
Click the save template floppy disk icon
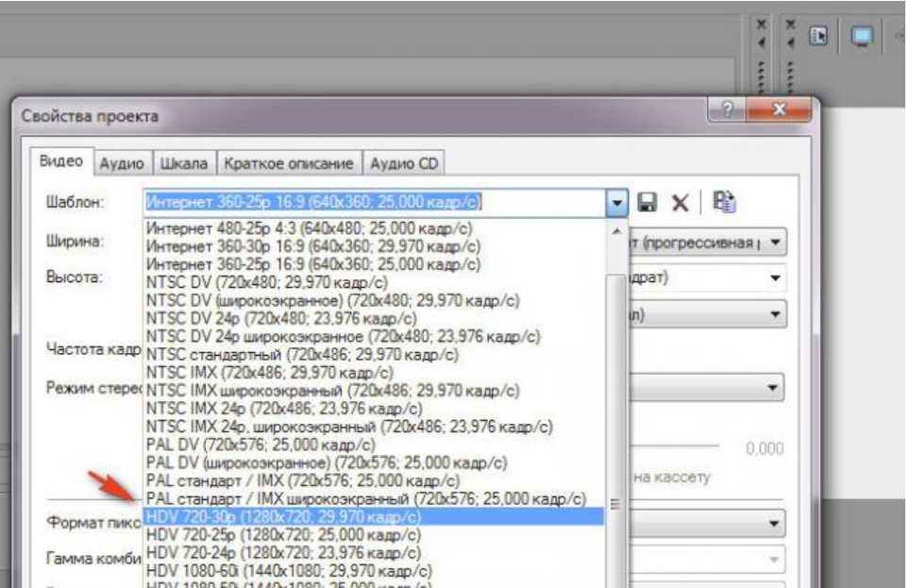click(x=648, y=203)
